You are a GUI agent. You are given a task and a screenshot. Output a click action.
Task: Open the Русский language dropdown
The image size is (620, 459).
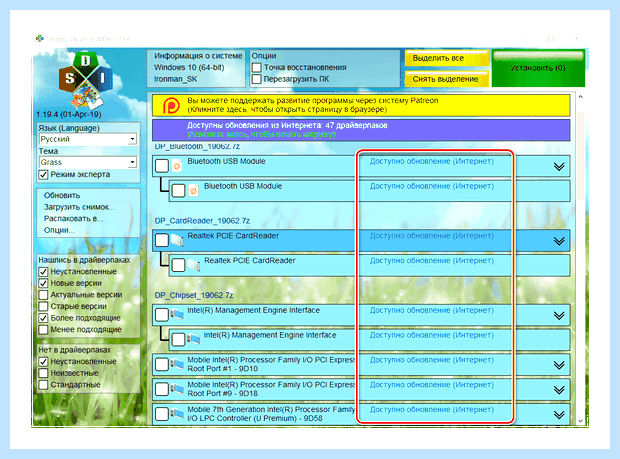(x=88, y=139)
